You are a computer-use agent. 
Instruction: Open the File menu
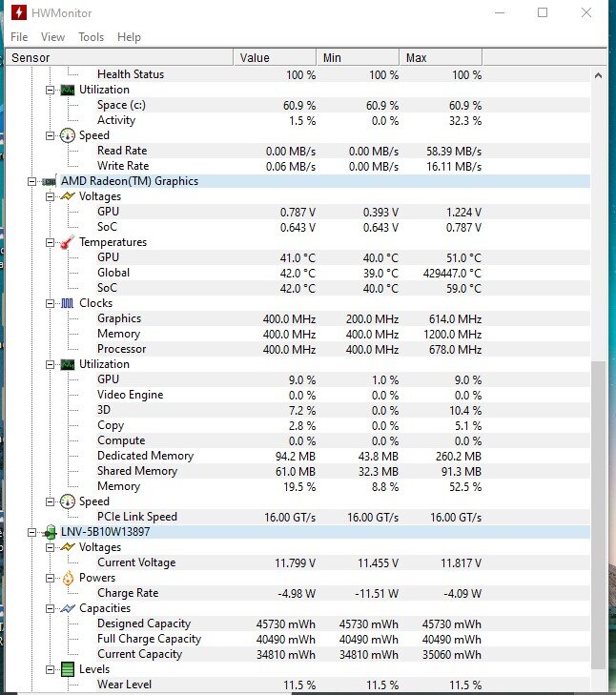click(x=19, y=37)
